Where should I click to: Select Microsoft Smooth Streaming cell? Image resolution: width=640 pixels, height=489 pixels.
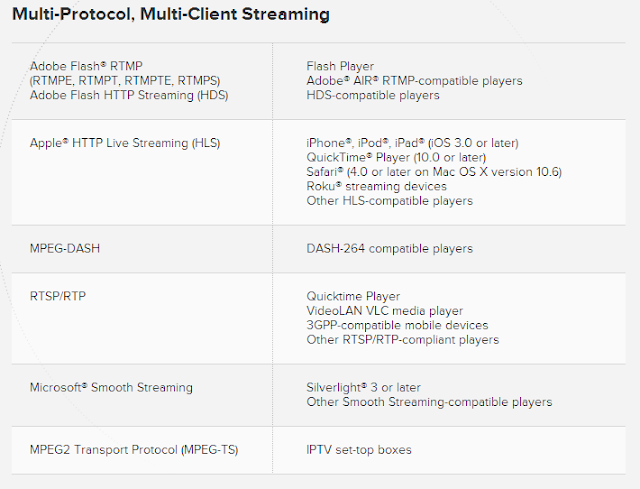coord(142,396)
